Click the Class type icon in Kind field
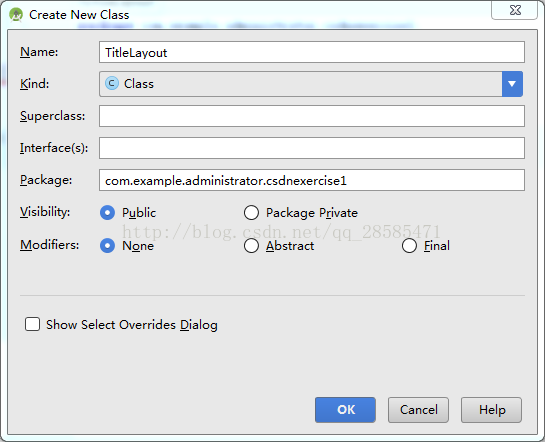 (x=112, y=83)
